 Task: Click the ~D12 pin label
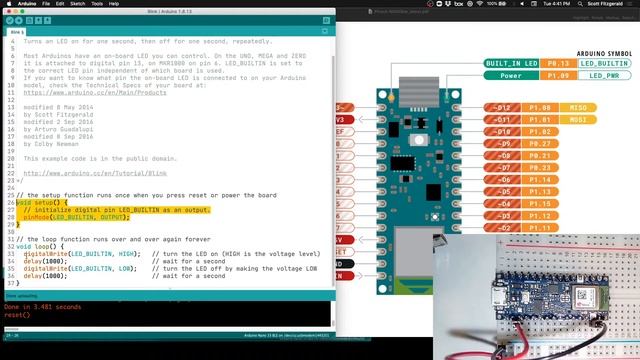[502, 108]
